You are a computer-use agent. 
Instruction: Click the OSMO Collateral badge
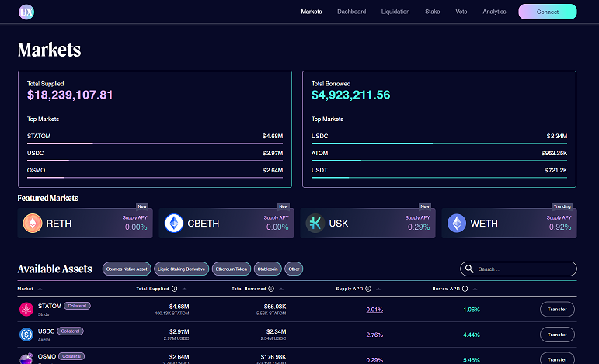pos(71,356)
